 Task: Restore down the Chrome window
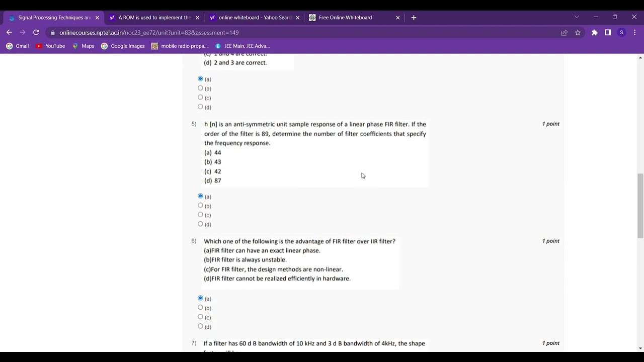615,17
